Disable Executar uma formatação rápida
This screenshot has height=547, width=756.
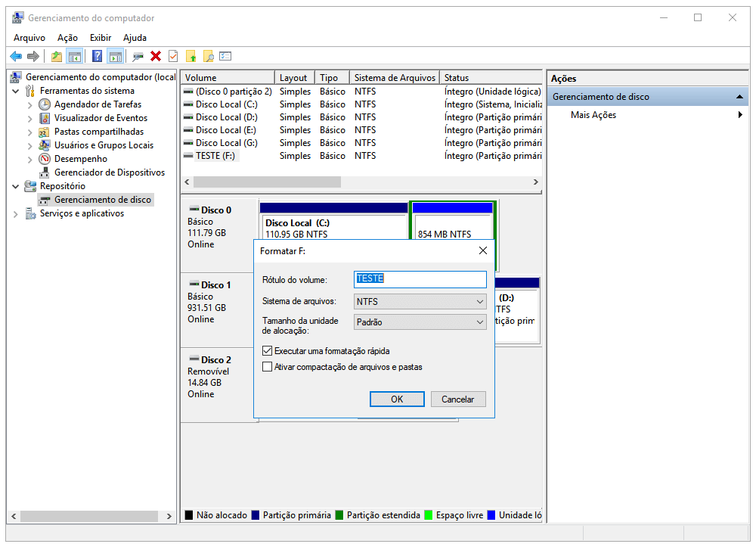click(268, 350)
